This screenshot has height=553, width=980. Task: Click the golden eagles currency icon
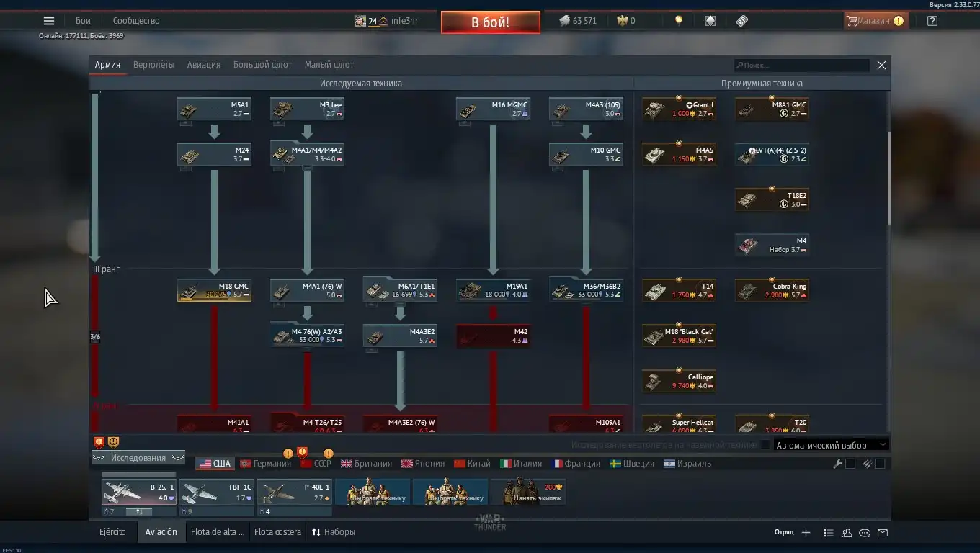[622, 21]
